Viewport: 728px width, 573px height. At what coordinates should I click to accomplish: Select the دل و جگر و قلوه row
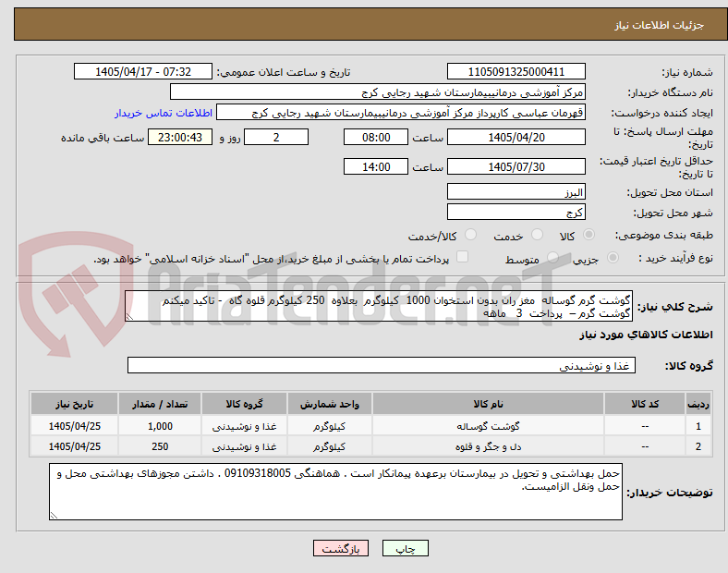point(371,446)
